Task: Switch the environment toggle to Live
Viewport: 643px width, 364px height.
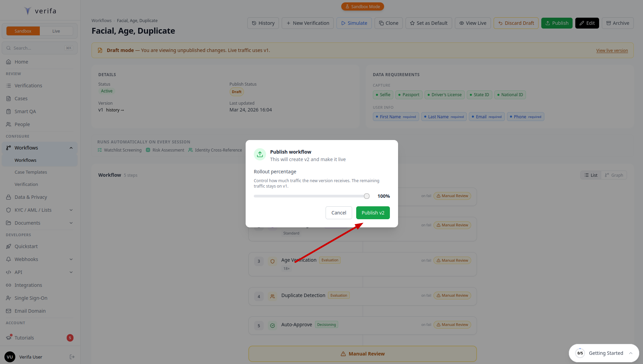Action: coord(56,31)
